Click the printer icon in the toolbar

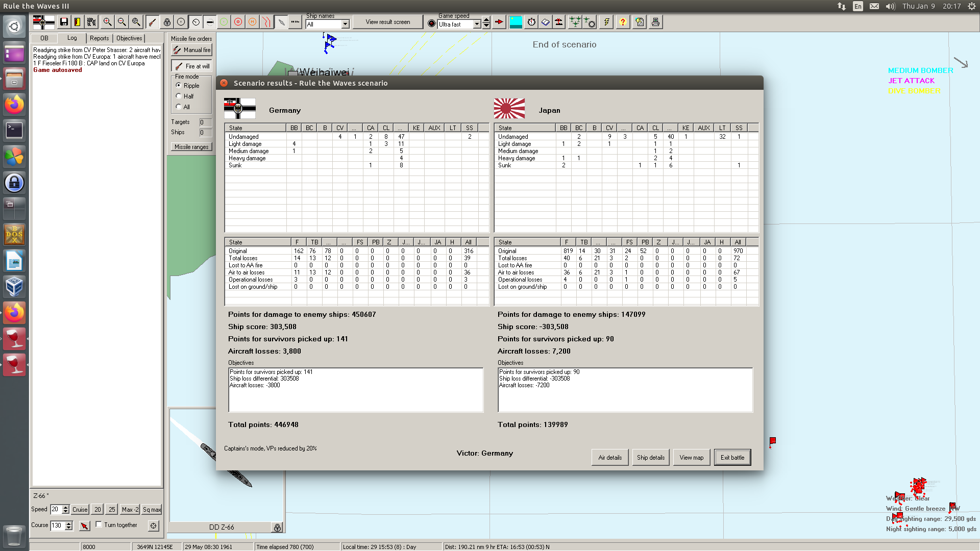pyautogui.click(x=656, y=22)
